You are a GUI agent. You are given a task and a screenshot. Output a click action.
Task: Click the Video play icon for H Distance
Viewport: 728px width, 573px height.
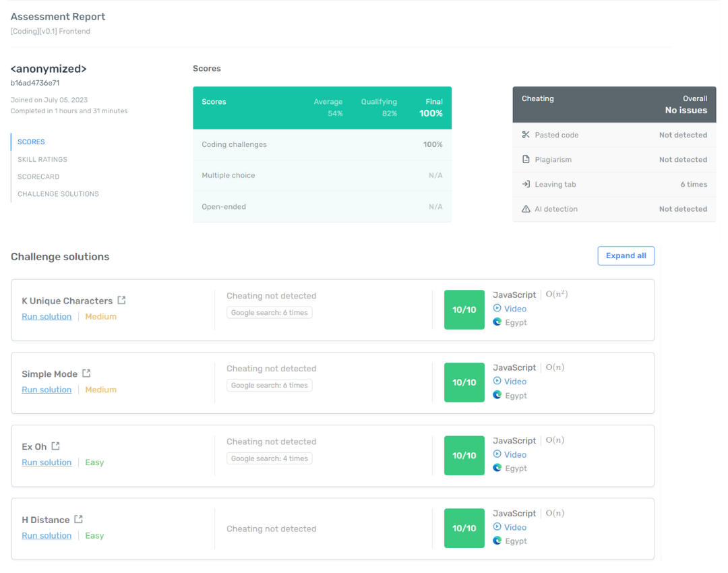[497, 527]
